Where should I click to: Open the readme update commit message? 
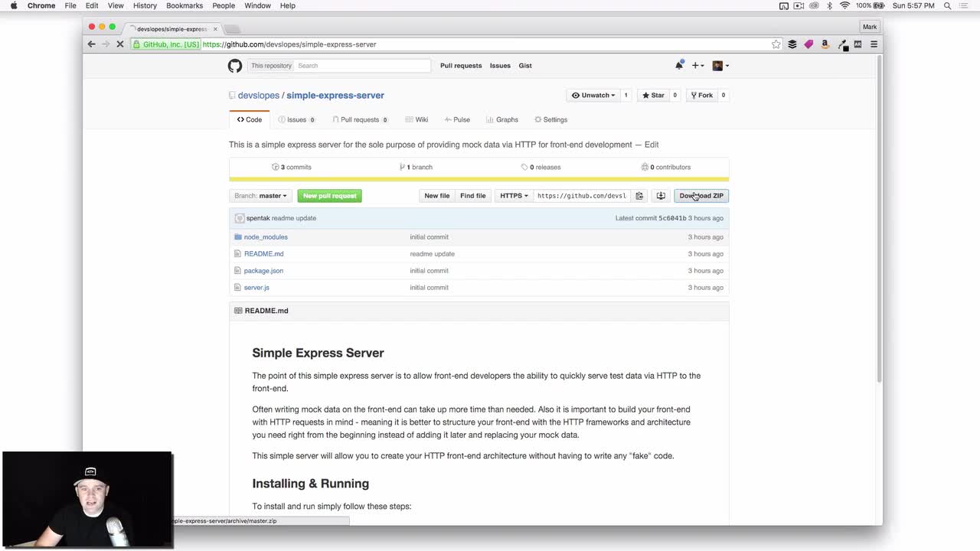tap(294, 218)
